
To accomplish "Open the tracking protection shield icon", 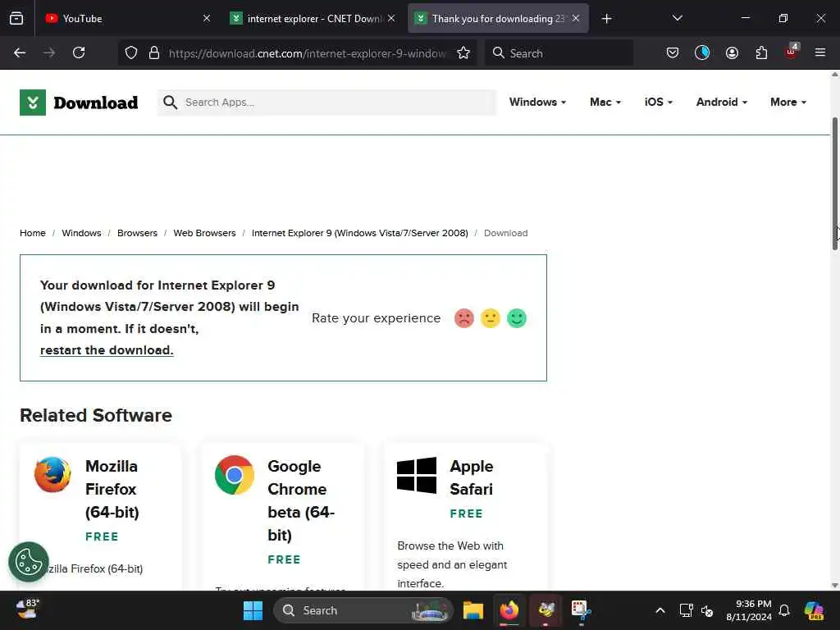I will click(131, 53).
